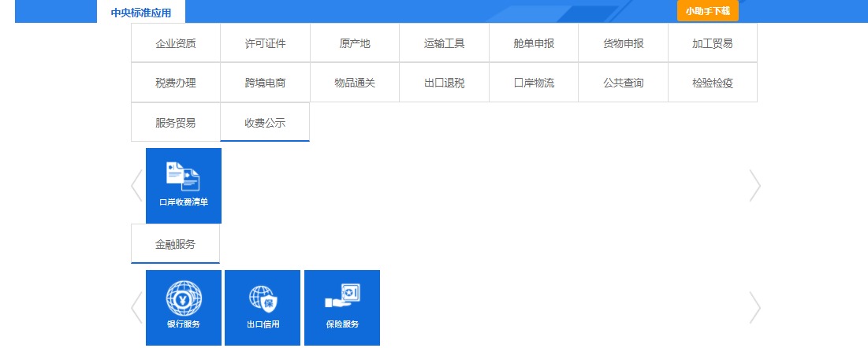Click right arrow of 金融服务 carousel
The height and width of the screenshot is (348, 868).
[x=754, y=308]
